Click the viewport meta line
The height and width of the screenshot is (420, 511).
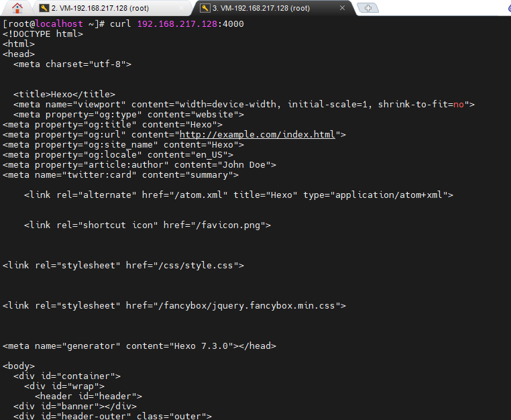pos(244,105)
